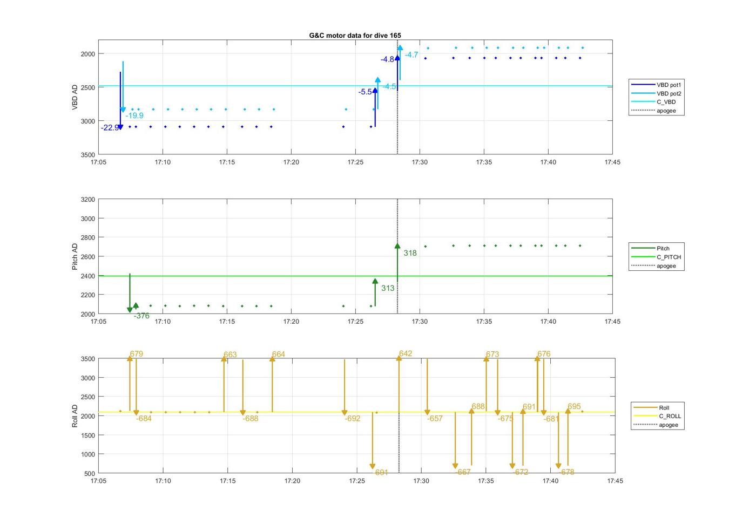
Task: Click the -675 roll annotation
Action: (x=505, y=418)
